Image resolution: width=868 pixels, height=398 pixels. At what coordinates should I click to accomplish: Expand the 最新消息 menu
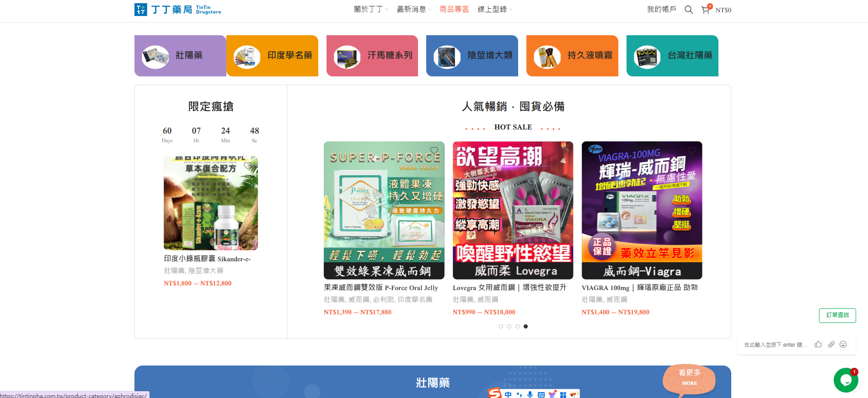tap(414, 9)
